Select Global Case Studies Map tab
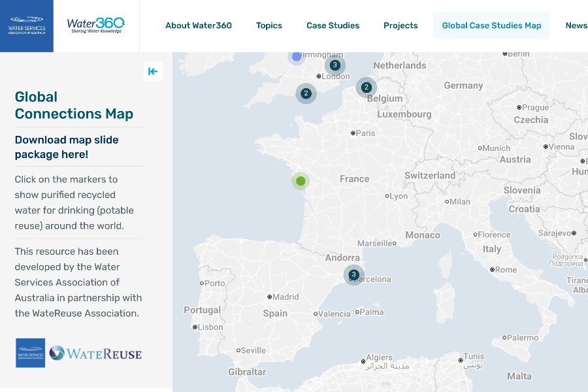 pos(491,25)
